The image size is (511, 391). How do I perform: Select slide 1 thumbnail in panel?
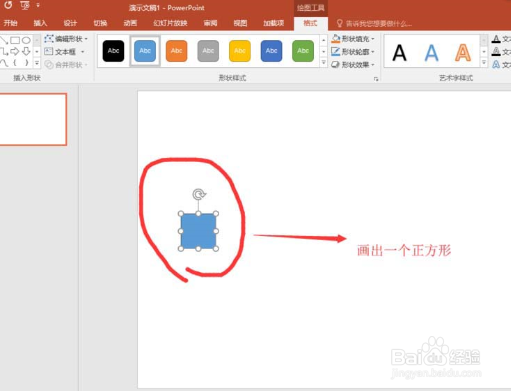click(x=33, y=119)
